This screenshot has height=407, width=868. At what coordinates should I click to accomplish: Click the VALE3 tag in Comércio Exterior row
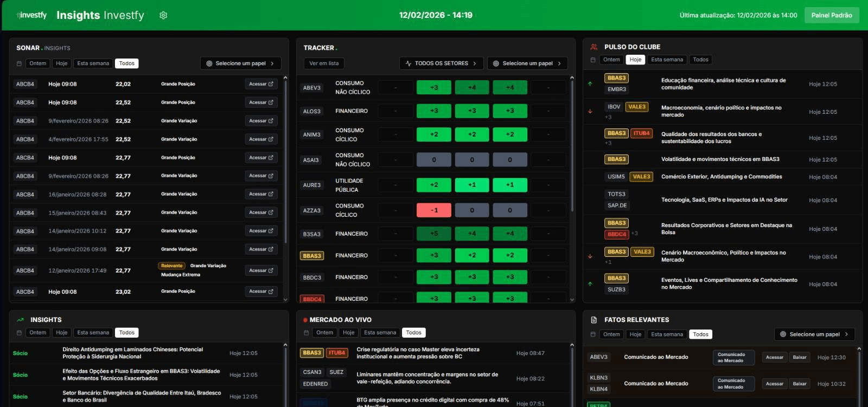(x=641, y=177)
